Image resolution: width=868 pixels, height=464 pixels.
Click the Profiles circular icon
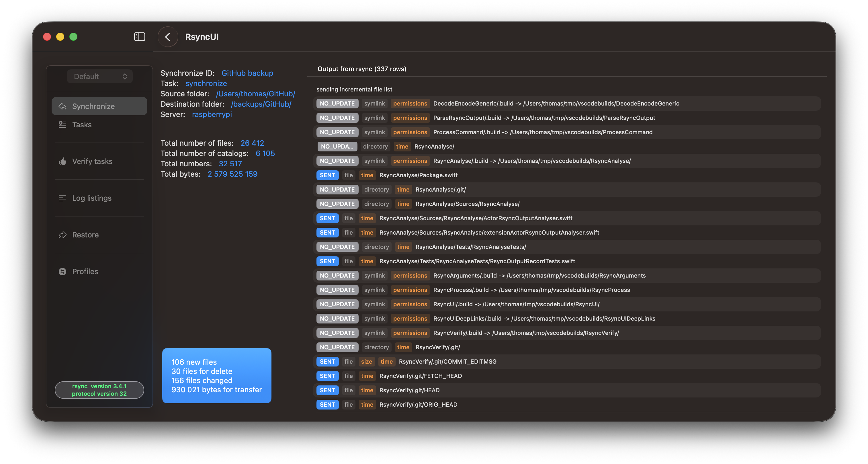tap(62, 272)
